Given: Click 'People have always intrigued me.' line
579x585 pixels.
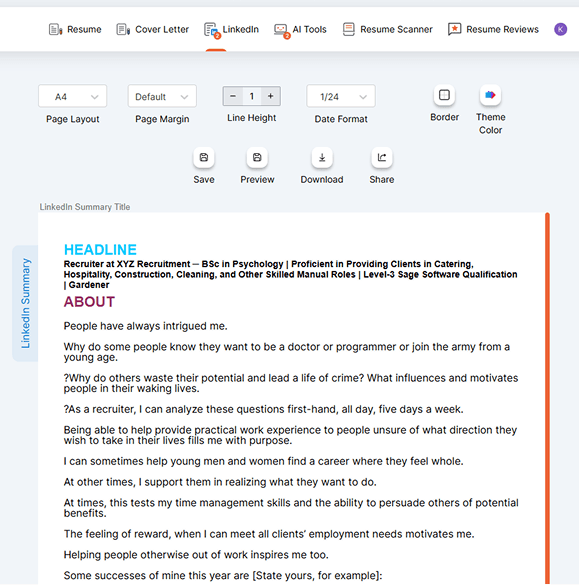Looking at the screenshot, I should 145,326.
